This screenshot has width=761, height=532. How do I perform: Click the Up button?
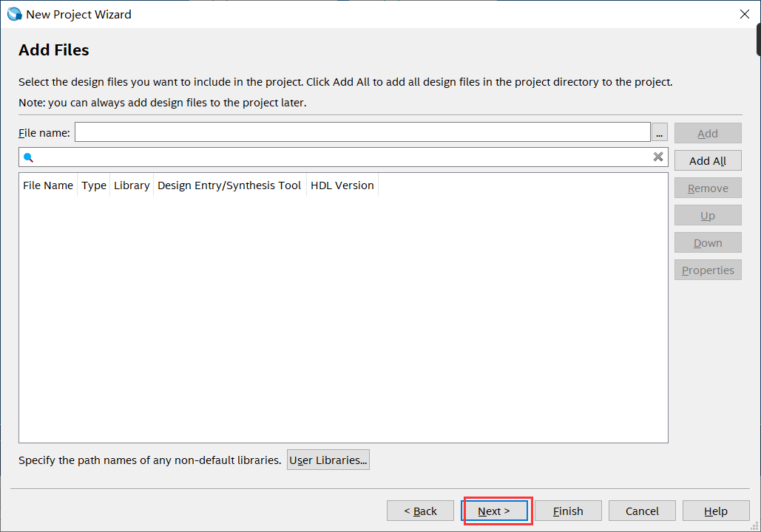click(708, 215)
